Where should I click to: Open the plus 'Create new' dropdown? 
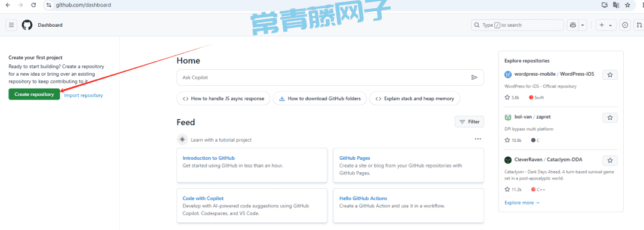coord(606,25)
